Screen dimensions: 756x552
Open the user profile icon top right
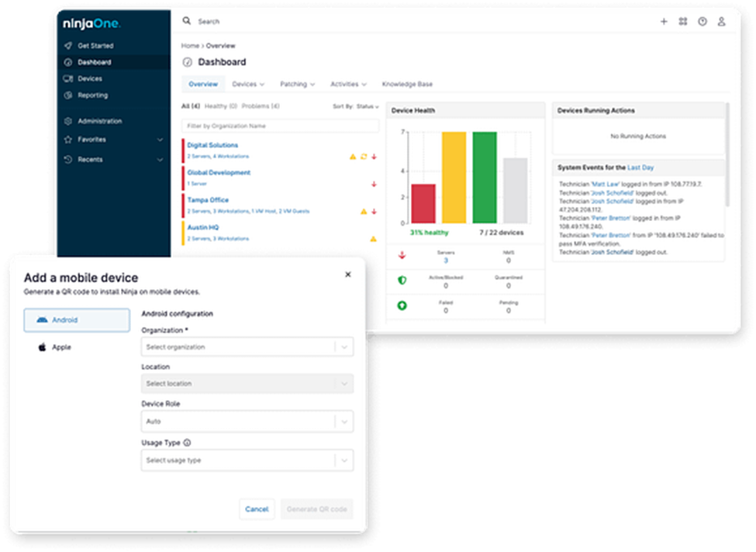pyautogui.click(x=721, y=22)
